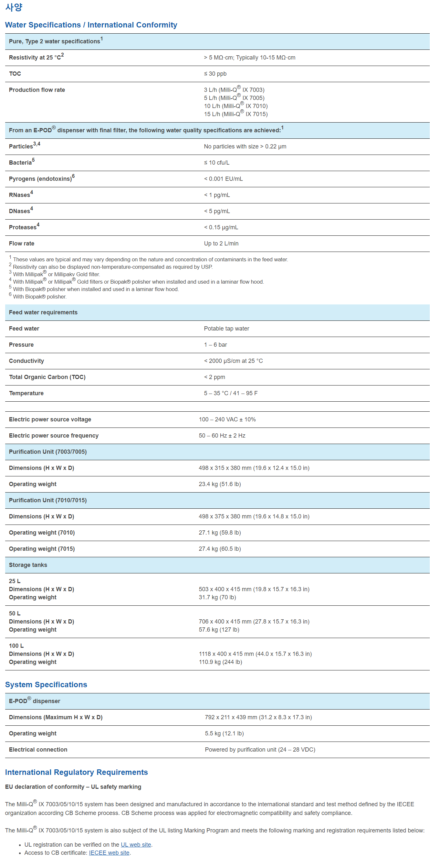Screen dimensions: 430x868
Task: Click 'Pyrogens (endotoxins)' label
Action: [42, 178]
